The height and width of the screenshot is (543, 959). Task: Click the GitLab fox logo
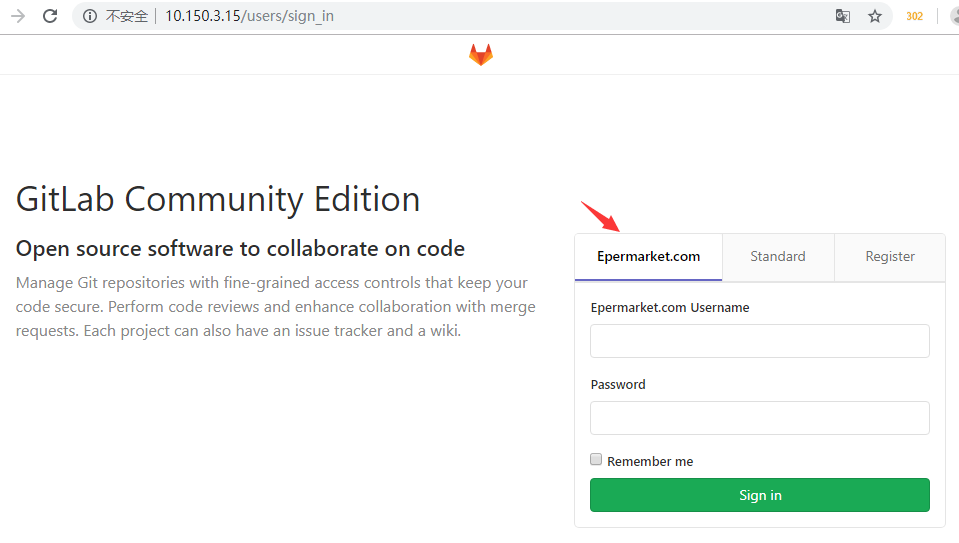tap(481, 55)
